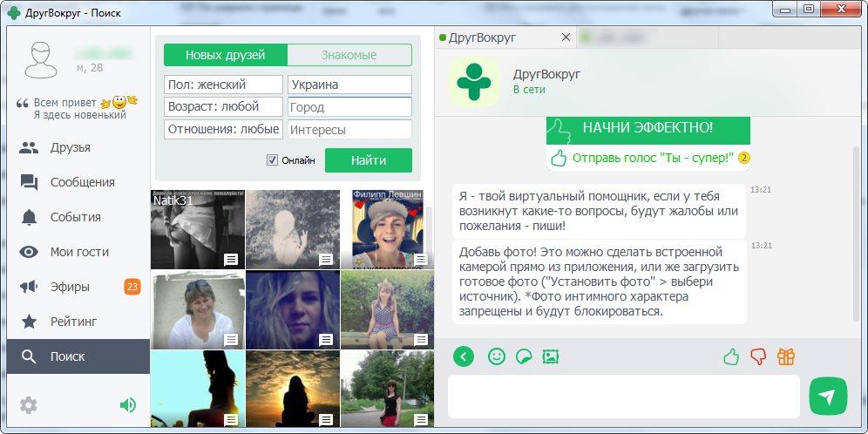Click the profile avatar placeholder

pos(40,60)
